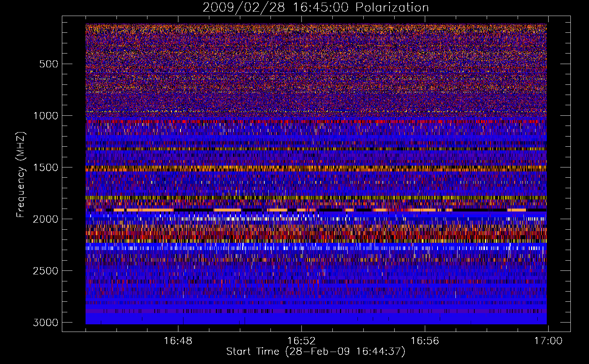This screenshot has height=364, width=589.
Task: Click the plot title '2009/02/28 16:45:00 Polarization'
Action: pyautogui.click(x=316, y=7)
